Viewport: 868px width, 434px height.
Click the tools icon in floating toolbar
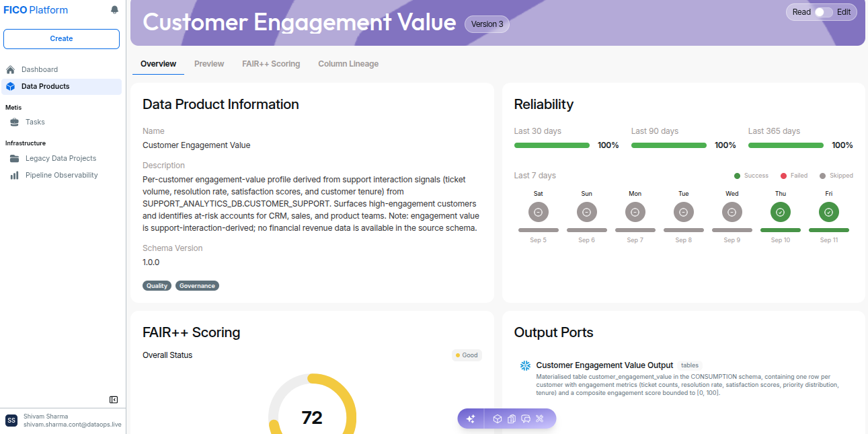[539, 419]
